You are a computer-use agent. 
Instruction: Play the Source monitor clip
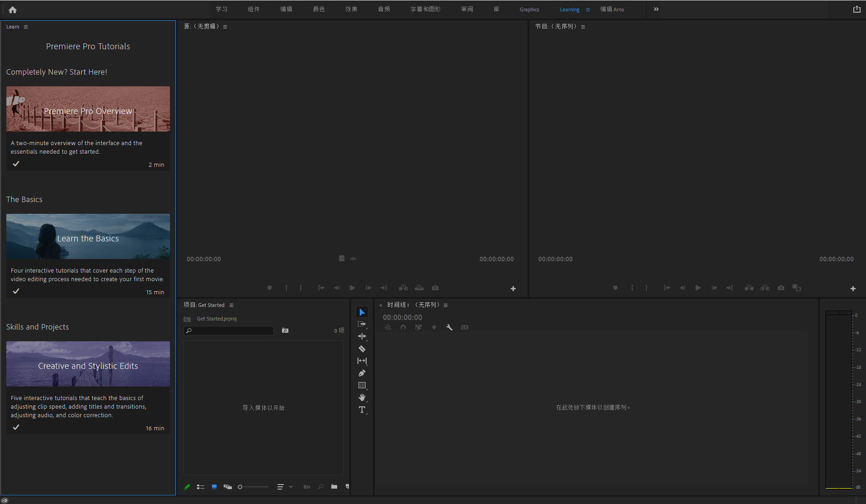pyautogui.click(x=353, y=288)
